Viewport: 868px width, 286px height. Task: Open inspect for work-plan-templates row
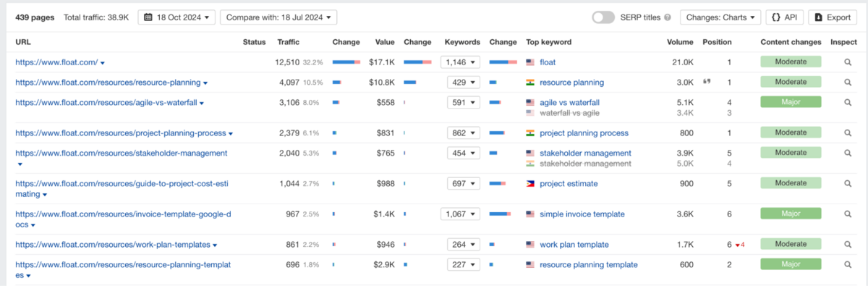pyautogui.click(x=848, y=245)
